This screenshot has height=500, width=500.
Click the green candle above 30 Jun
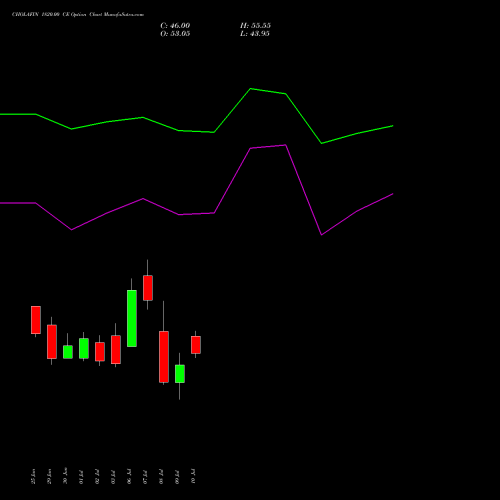68,352
